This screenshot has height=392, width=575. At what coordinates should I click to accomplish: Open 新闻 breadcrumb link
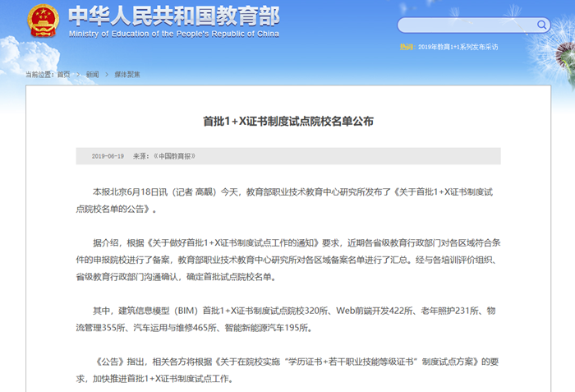tap(92, 75)
